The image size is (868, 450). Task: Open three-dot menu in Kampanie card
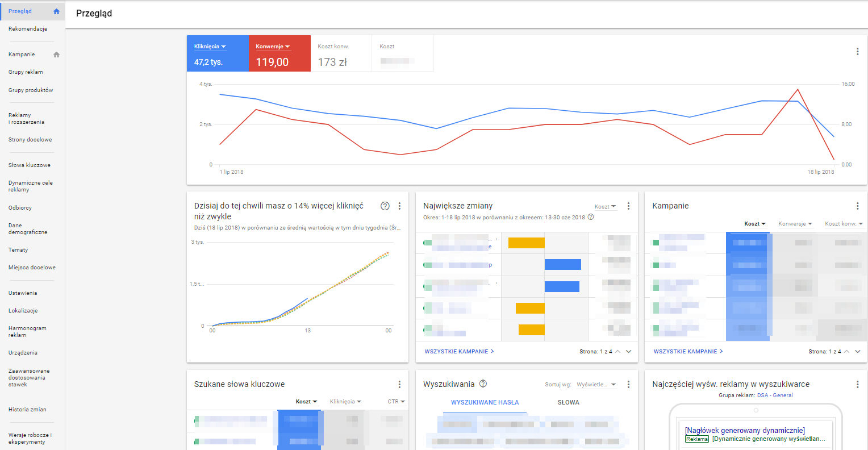[857, 206]
